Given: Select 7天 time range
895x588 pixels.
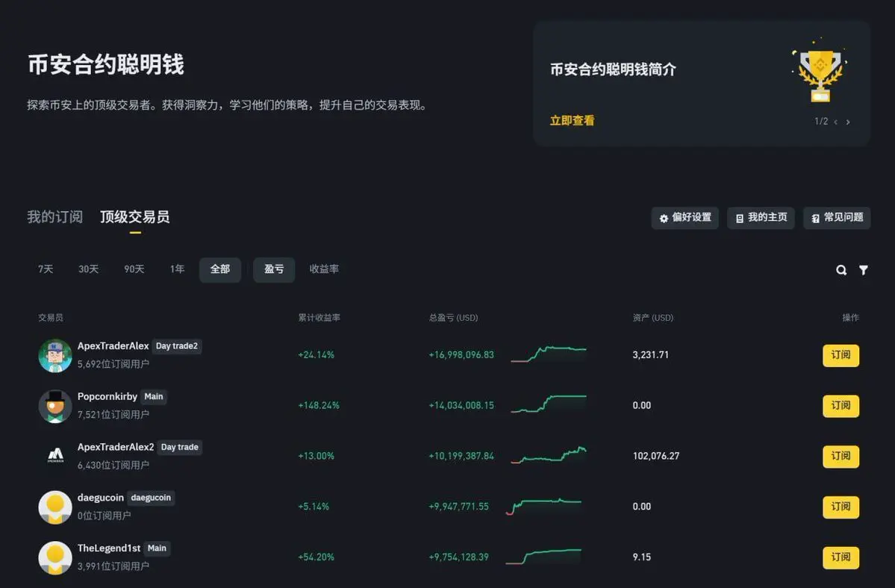Looking at the screenshot, I should [x=46, y=269].
